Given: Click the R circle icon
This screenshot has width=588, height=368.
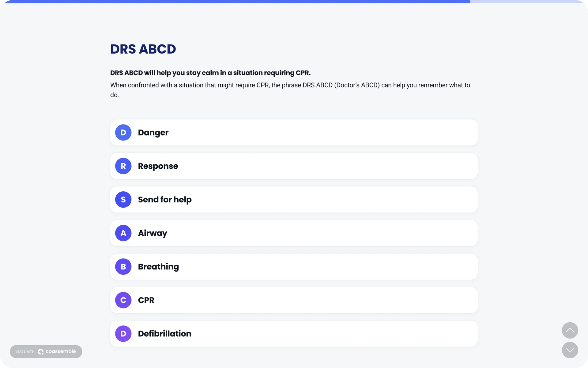Looking at the screenshot, I should point(123,166).
